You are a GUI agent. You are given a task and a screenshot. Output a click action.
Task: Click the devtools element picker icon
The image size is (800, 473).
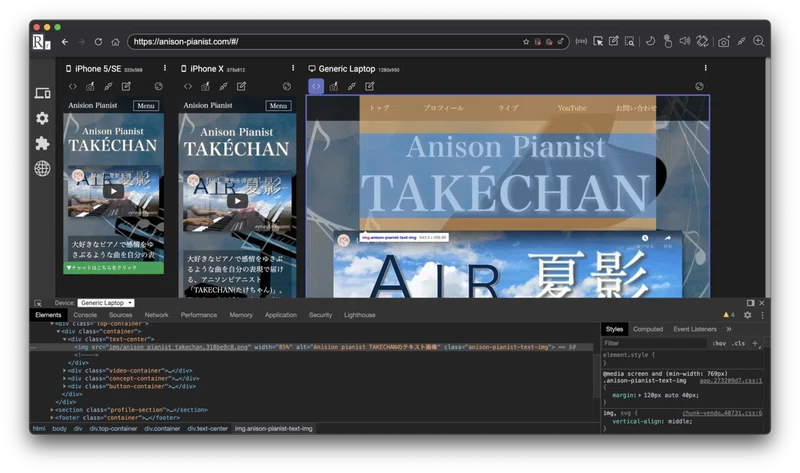point(38,303)
